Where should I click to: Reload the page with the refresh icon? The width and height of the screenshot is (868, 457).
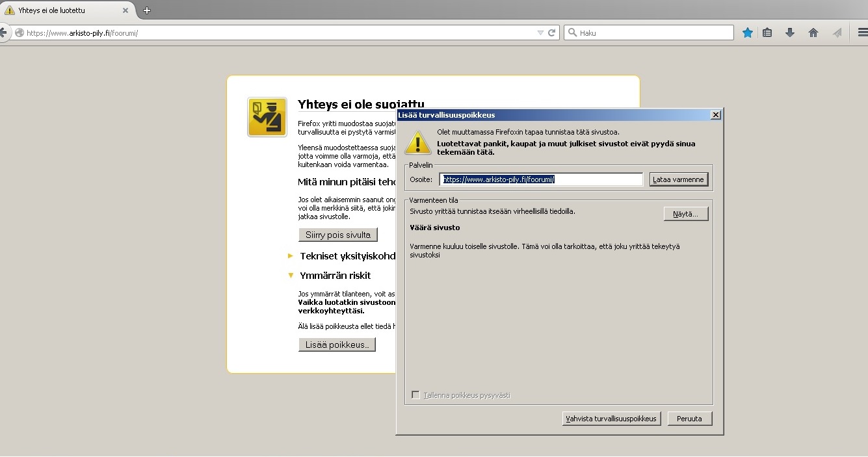[552, 33]
